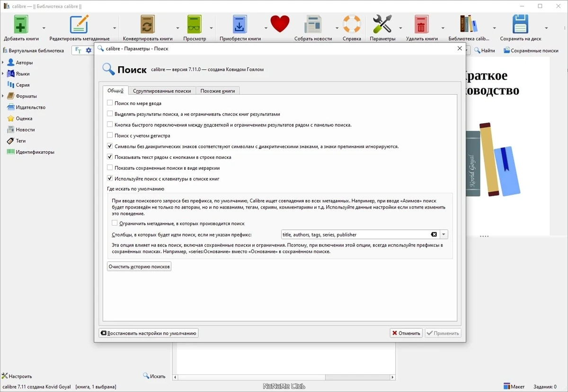568x392 pixels.
Task: Enable Показать сохраненные поиски в виде иерархии
Action: (110, 168)
